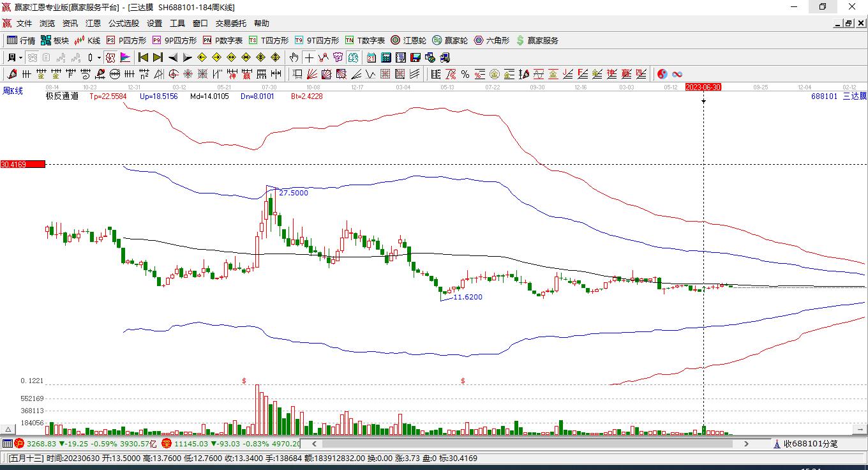Image resolution: width=868 pixels, height=470 pixels.
Task: Click the infinity loop icon
Action: 677,74
